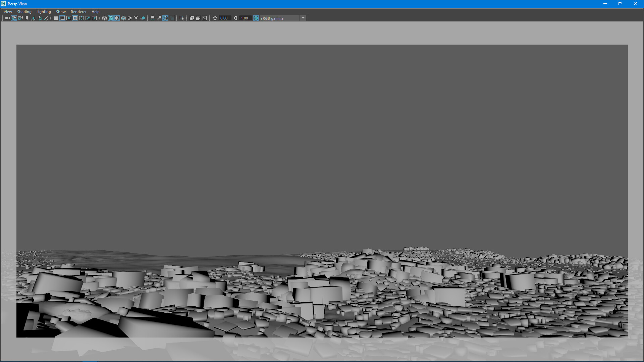Toggle the Lock Camera icon
This screenshot has width=644, height=362.
coord(14,18)
